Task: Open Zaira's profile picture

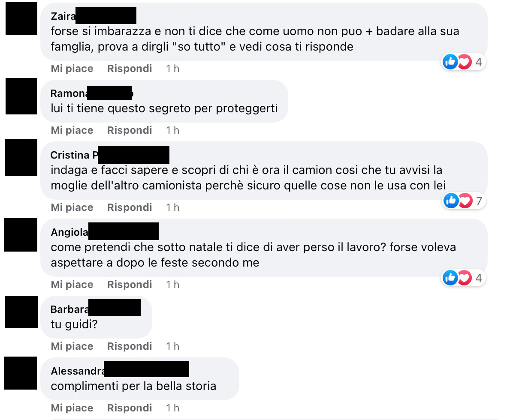Action: [21, 18]
